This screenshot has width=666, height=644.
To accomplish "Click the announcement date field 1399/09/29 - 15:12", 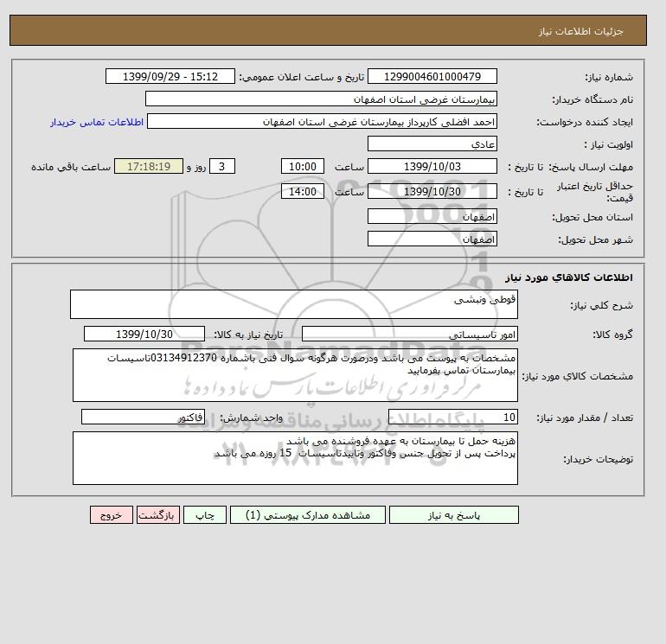I will 170,76.
